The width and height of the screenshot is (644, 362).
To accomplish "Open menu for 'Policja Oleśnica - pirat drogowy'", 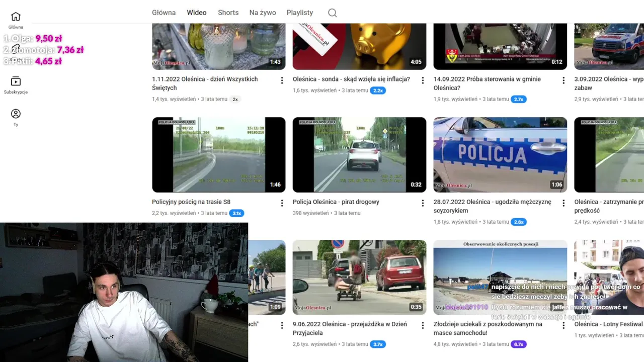I will [423, 203].
